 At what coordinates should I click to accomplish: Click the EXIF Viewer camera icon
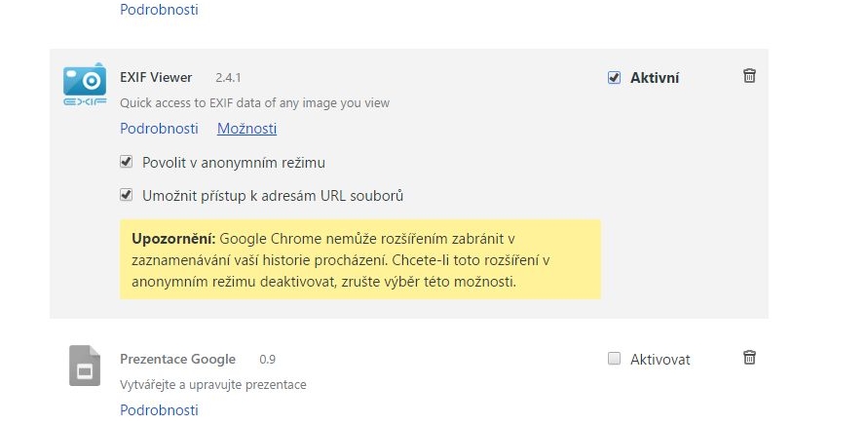pyautogui.click(x=84, y=85)
